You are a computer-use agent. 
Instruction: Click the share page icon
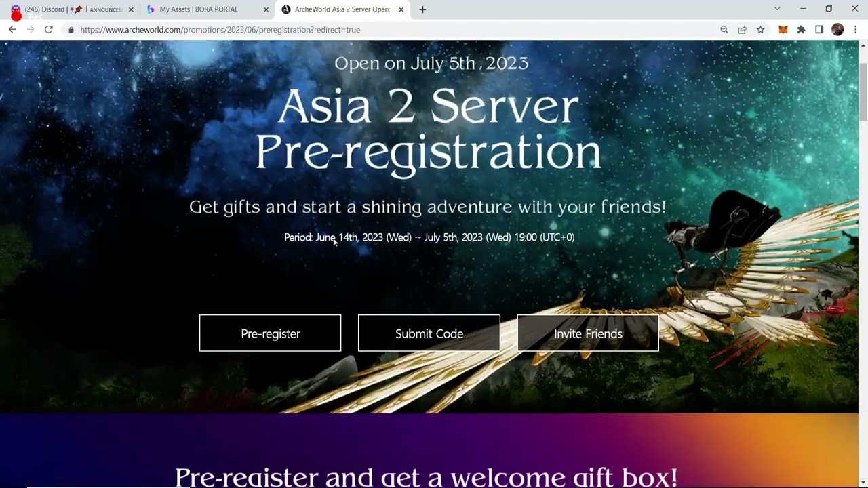click(743, 30)
